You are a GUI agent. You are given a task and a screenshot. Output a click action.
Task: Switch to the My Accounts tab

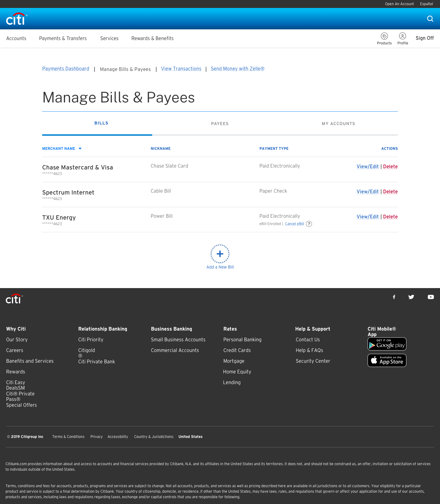point(338,124)
